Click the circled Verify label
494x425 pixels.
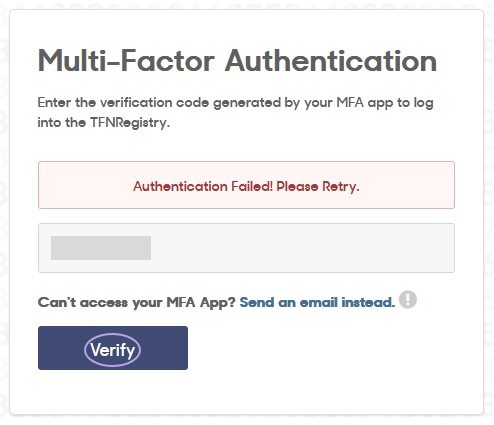(x=113, y=350)
